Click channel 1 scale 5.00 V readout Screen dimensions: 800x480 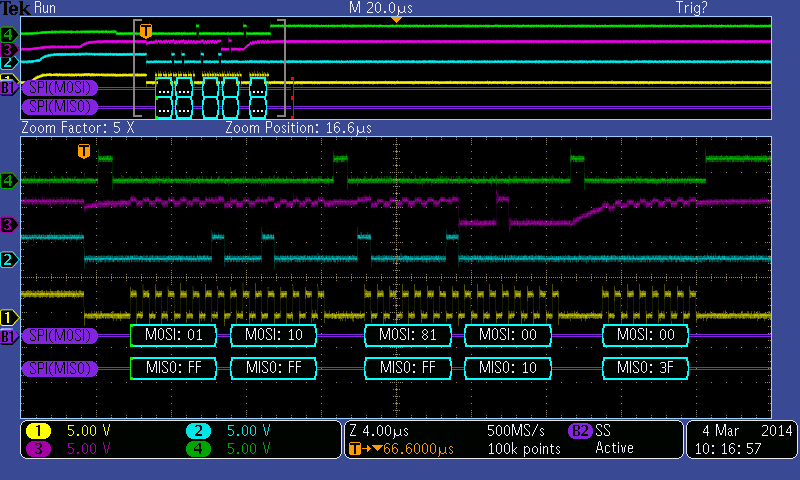tap(88, 431)
